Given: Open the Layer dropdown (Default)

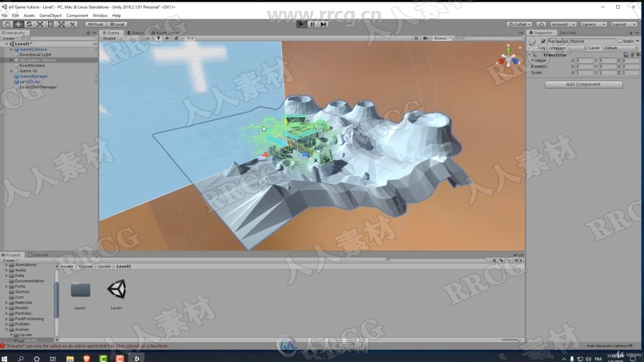Looking at the screenshot, I should click(621, 48).
